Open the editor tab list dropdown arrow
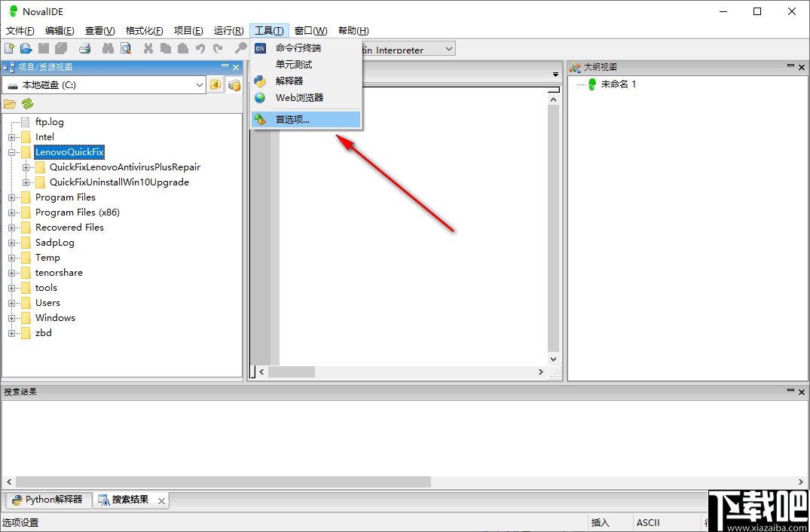 556,75
